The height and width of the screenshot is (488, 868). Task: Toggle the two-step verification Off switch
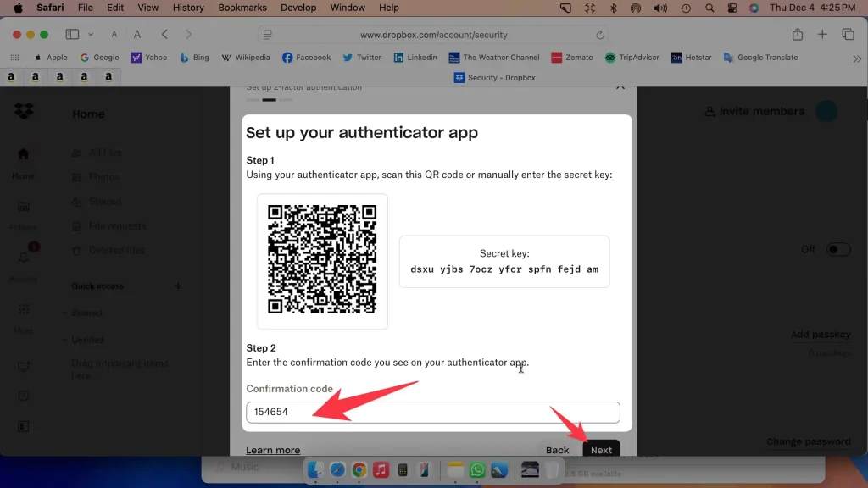837,249
